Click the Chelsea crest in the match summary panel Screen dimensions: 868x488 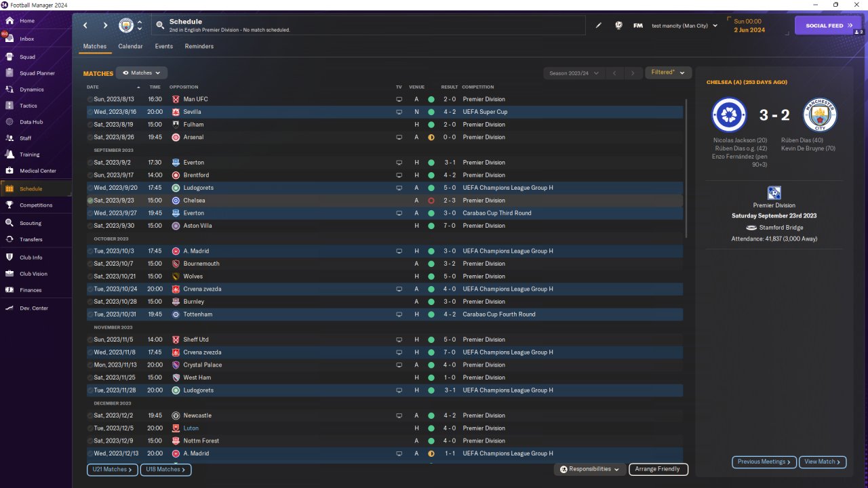(x=729, y=115)
